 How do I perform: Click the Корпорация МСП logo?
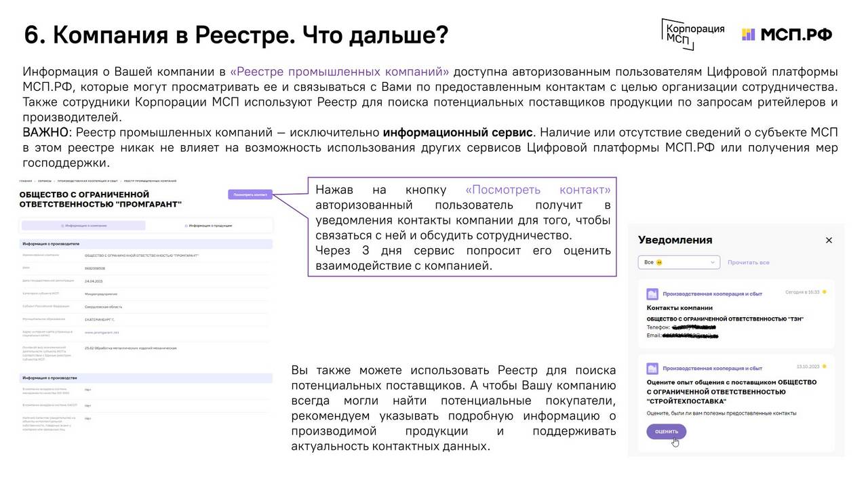coord(692,34)
